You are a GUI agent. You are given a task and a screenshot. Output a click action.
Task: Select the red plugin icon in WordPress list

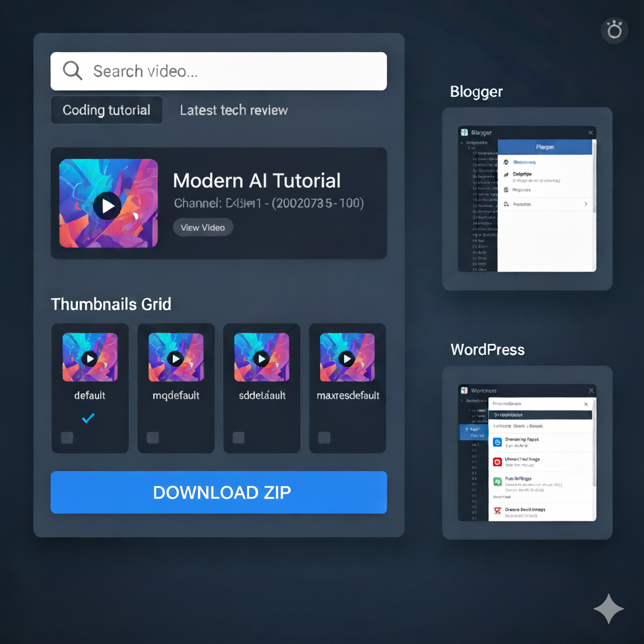coord(499,462)
